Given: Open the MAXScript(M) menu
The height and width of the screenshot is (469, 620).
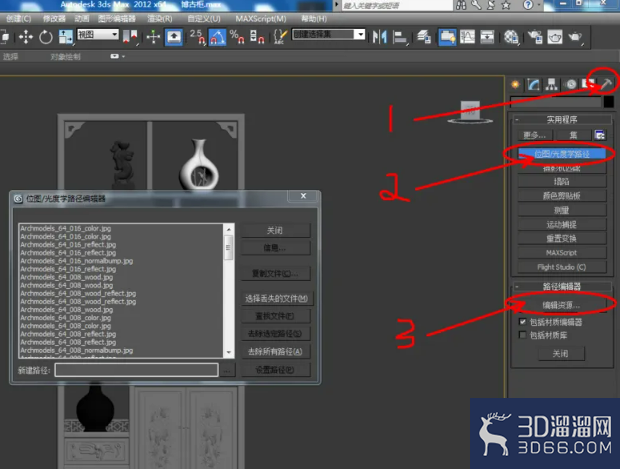Looking at the screenshot, I should (261, 19).
